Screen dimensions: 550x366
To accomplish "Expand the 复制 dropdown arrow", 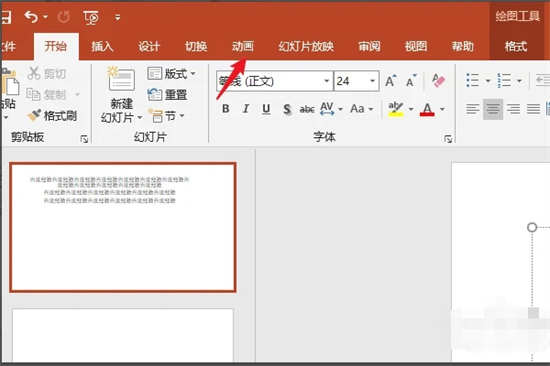I will click(77, 94).
